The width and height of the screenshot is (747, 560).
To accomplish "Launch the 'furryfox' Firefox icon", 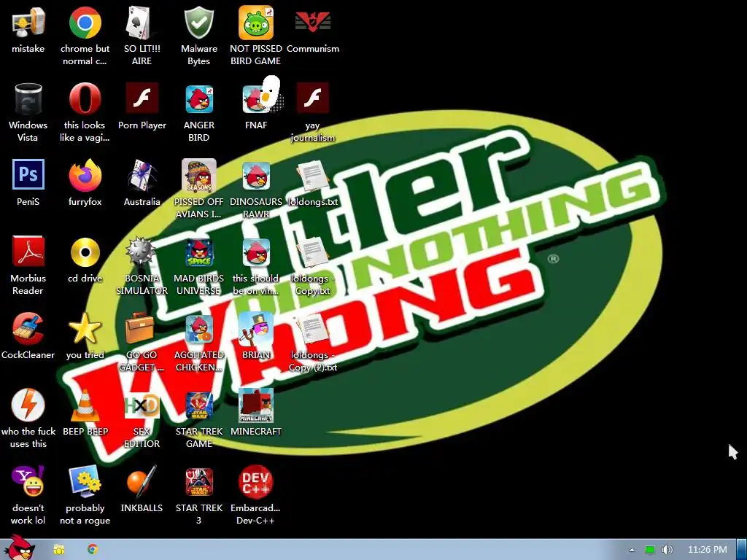I will tap(85, 175).
